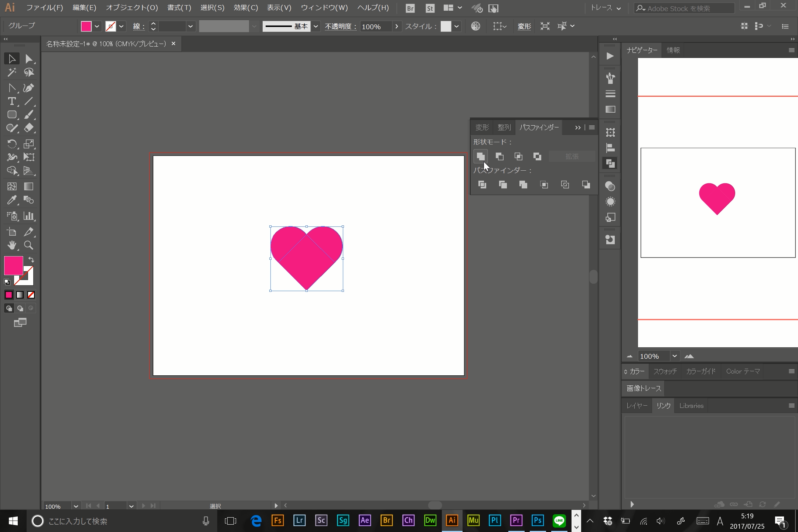Open Navigator zoom level dropdown
This screenshot has width=798, height=532.
pyautogui.click(x=675, y=356)
